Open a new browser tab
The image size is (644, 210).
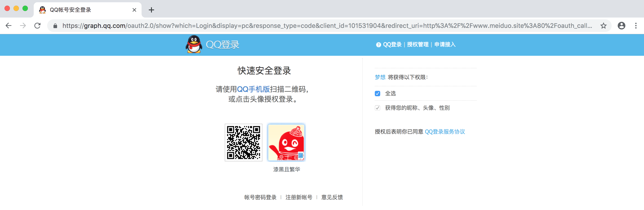coord(151,10)
